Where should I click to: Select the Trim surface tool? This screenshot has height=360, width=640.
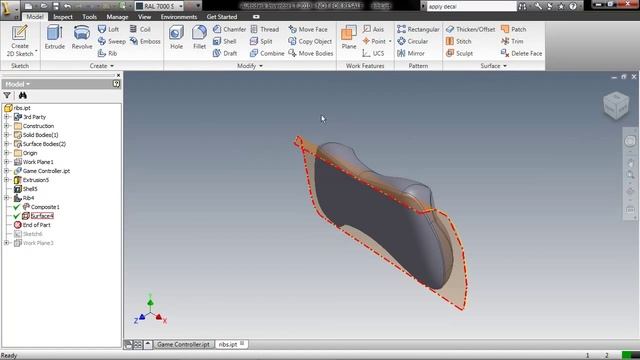click(x=512, y=41)
